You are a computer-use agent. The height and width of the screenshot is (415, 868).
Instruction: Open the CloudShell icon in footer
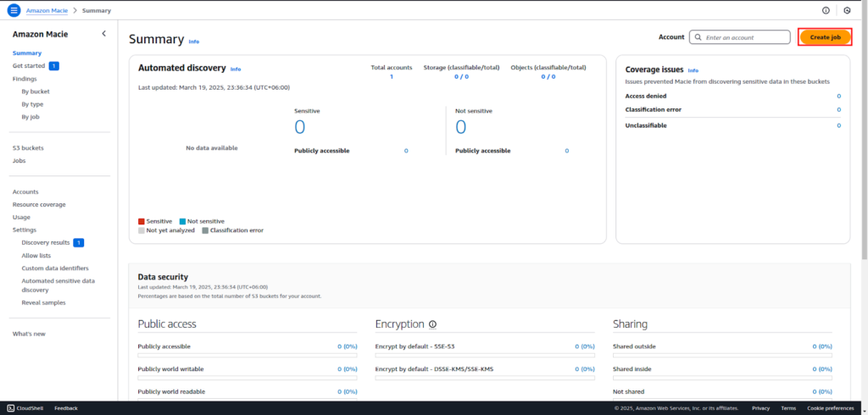coord(11,408)
